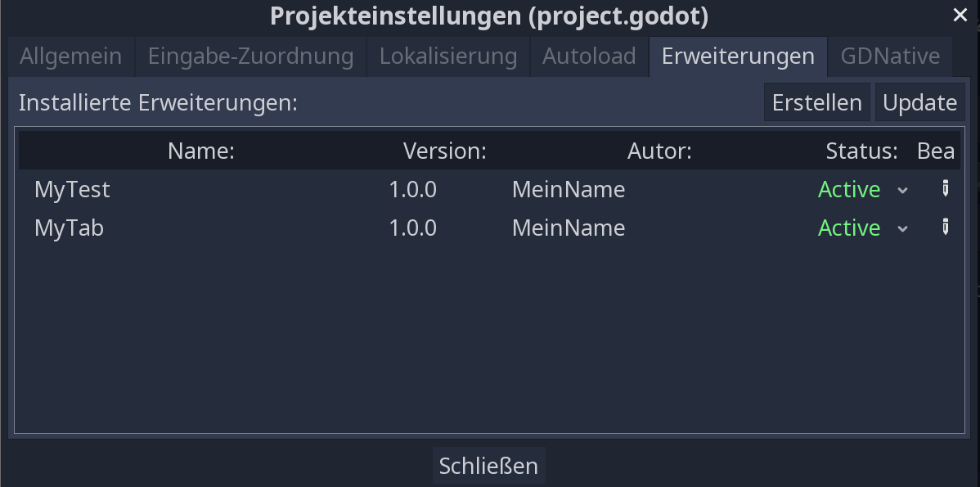
Task: Click the Erstellen button
Action: coord(817,102)
